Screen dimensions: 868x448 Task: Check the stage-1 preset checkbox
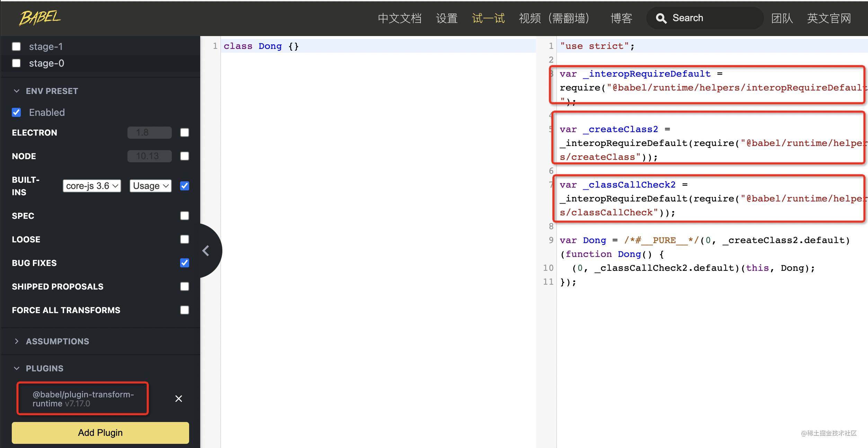[16, 46]
